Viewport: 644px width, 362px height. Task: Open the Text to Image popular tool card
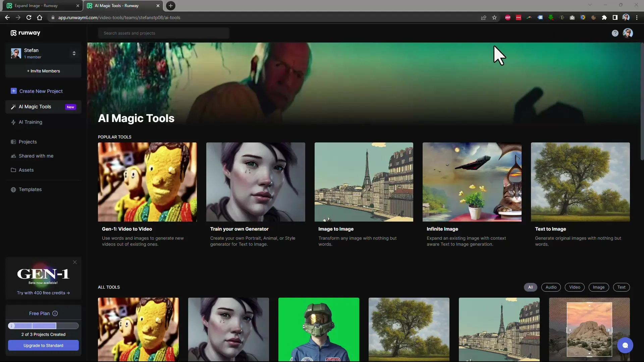click(580, 195)
